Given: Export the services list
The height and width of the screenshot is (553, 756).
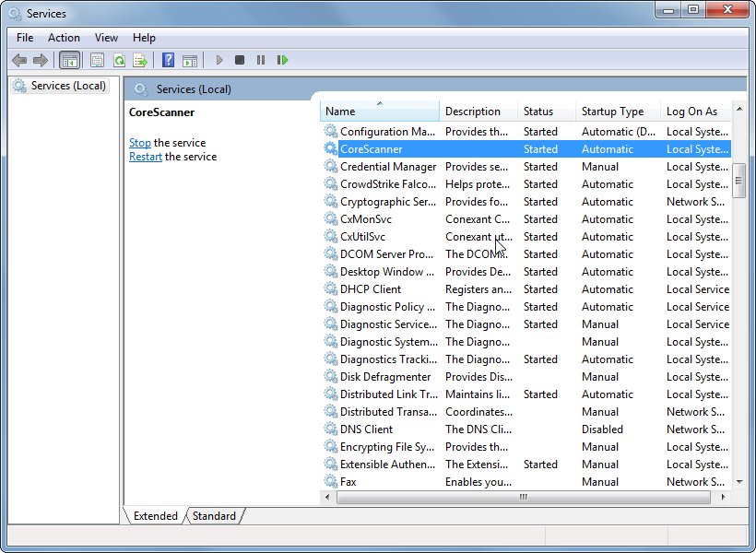Looking at the screenshot, I should [x=139, y=60].
